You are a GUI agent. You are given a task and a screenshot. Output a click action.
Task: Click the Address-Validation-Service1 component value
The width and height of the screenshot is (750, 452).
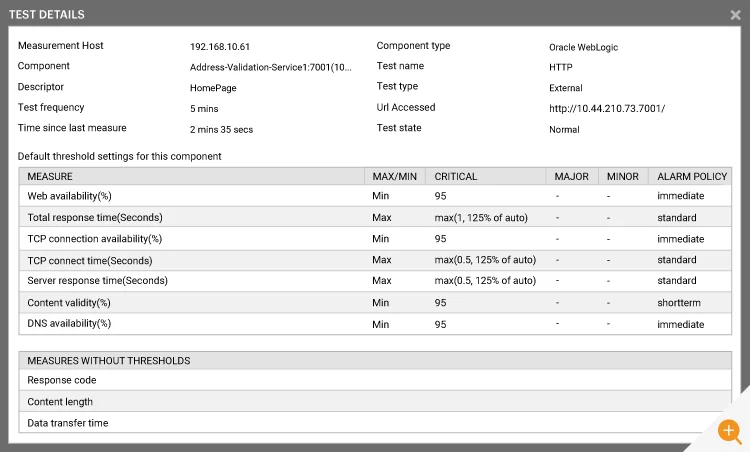coord(270,67)
